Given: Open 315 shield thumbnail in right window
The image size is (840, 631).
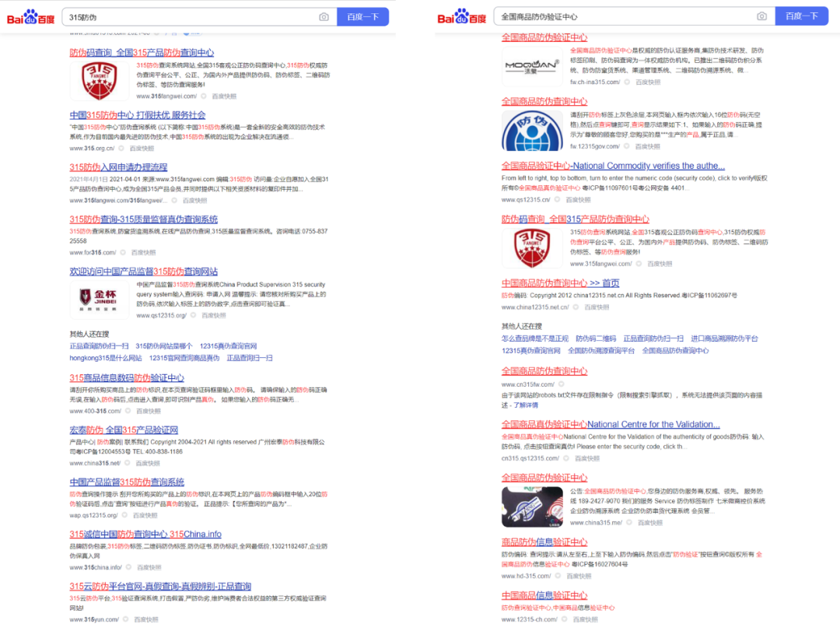Looking at the screenshot, I should (x=532, y=248).
